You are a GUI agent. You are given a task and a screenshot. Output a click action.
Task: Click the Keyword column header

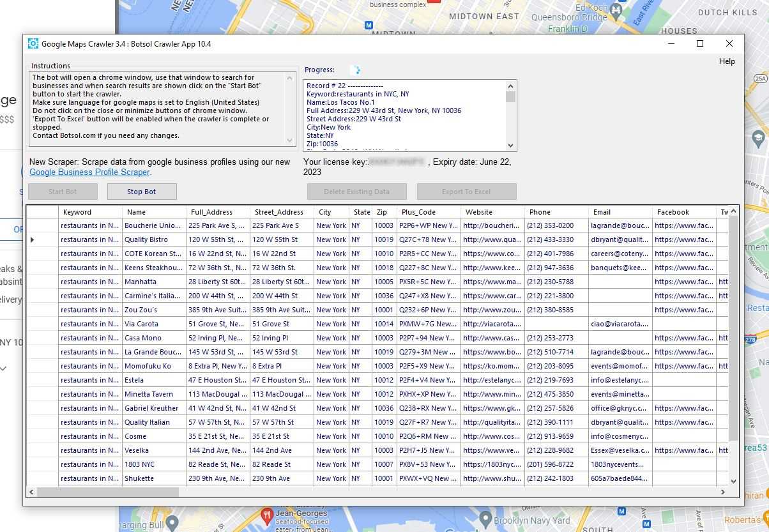tap(91, 212)
